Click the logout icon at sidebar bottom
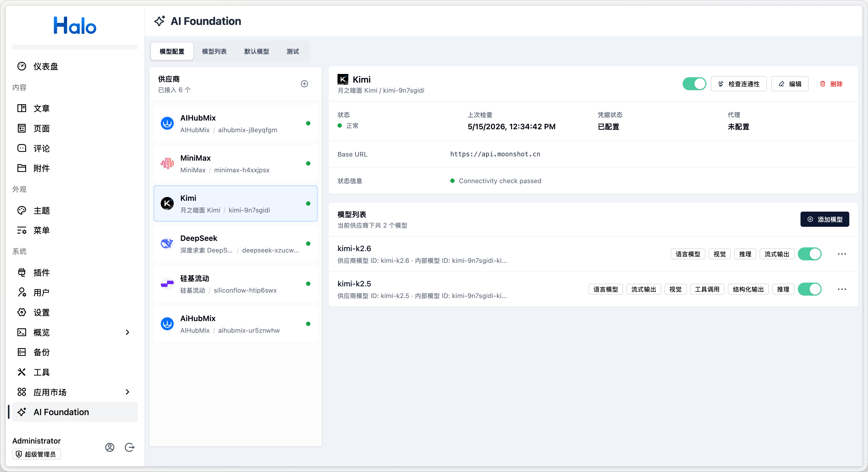868x472 pixels. point(130,447)
